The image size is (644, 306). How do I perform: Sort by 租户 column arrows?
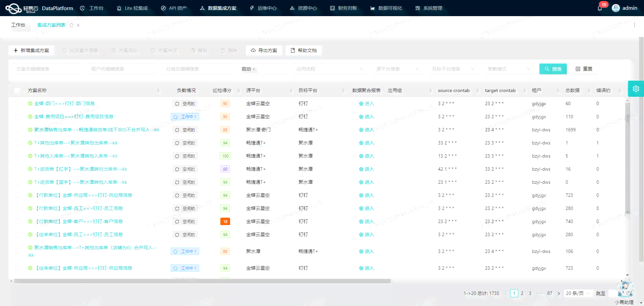coord(558,90)
